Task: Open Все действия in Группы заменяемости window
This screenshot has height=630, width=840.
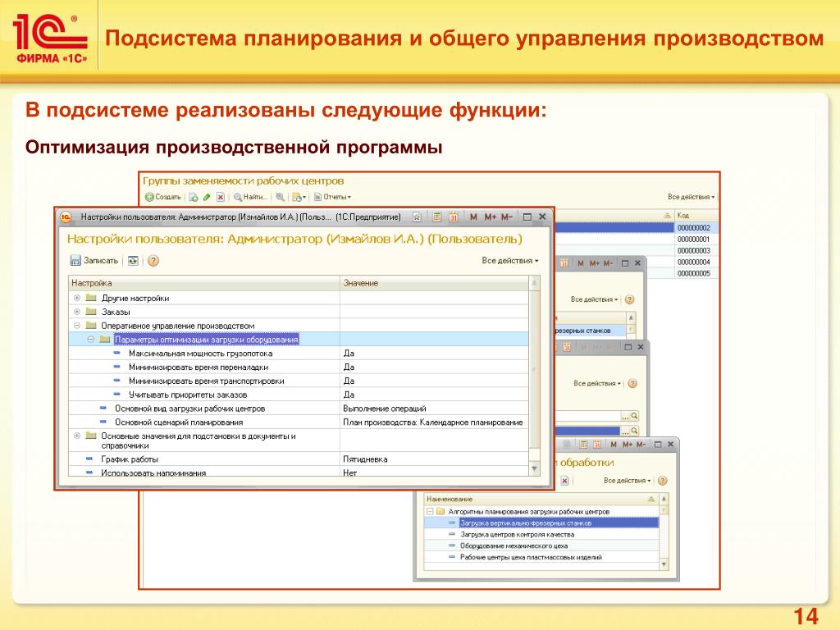Action: pyautogui.click(x=691, y=197)
